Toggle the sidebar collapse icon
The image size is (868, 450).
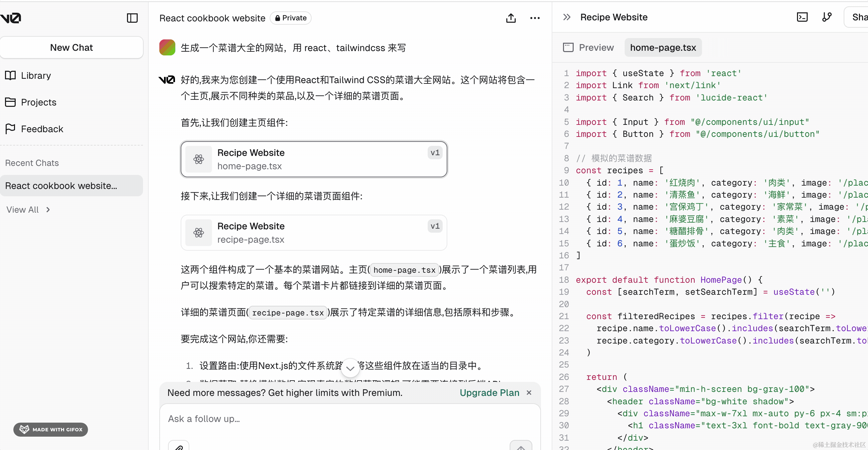point(132,18)
